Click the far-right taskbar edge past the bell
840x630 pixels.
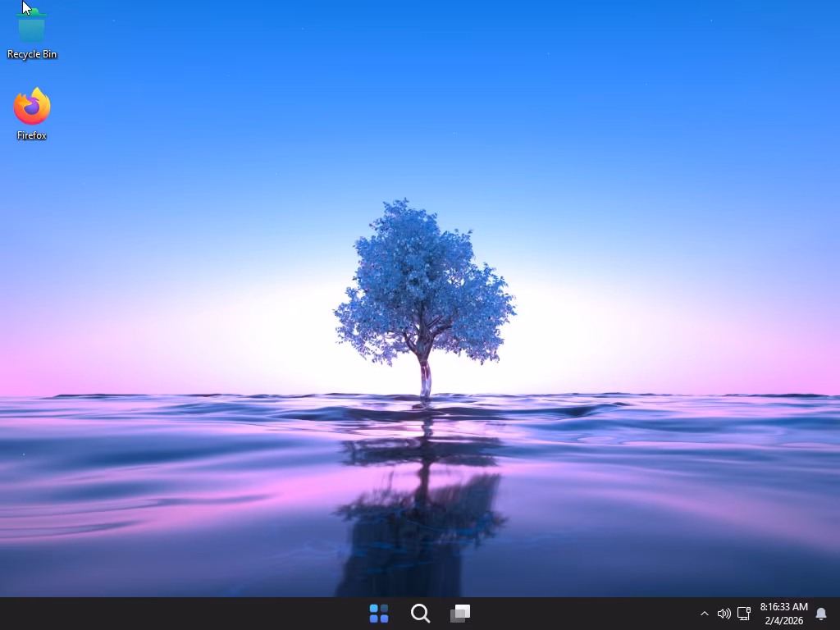click(x=836, y=614)
